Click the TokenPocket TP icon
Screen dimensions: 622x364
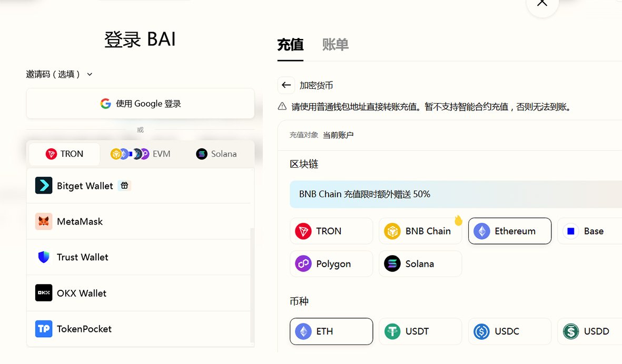pyautogui.click(x=44, y=329)
